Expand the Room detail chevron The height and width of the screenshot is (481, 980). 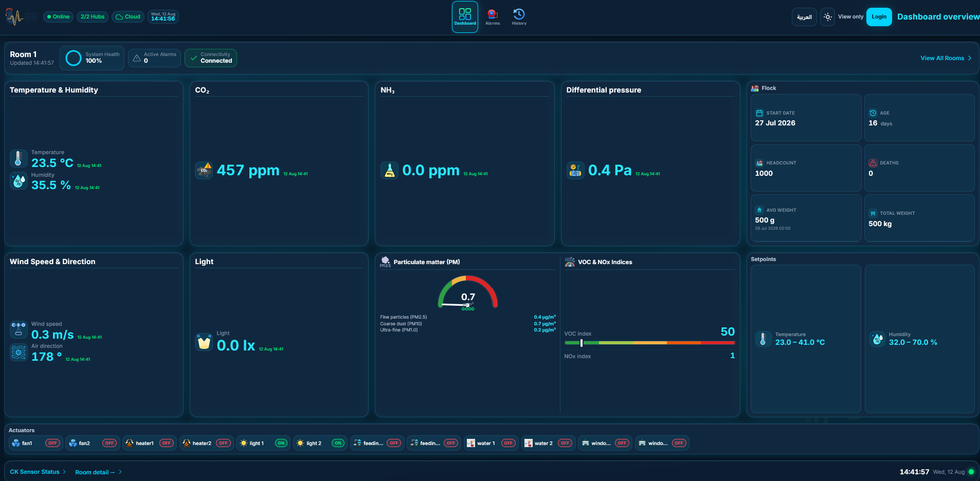(x=120, y=472)
